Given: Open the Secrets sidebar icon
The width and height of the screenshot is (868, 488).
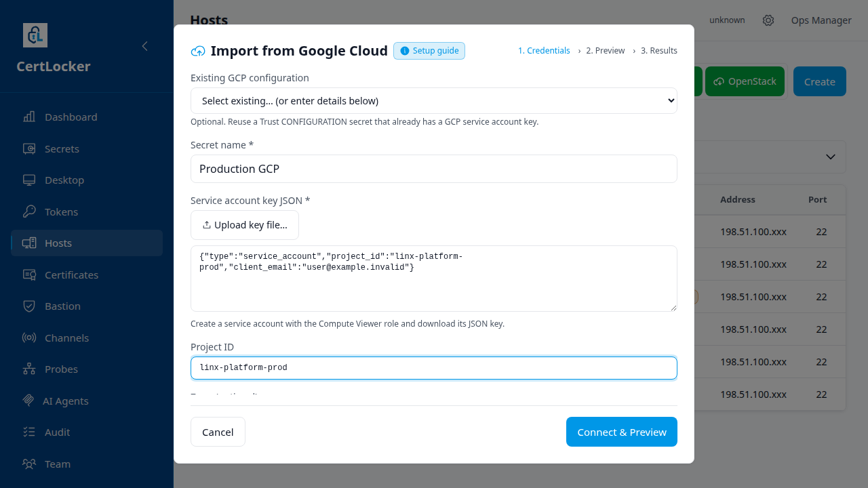Looking at the screenshot, I should click(29, 148).
